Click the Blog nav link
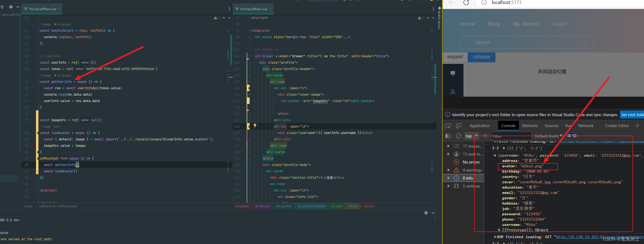644x244 pixels. [494, 24]
